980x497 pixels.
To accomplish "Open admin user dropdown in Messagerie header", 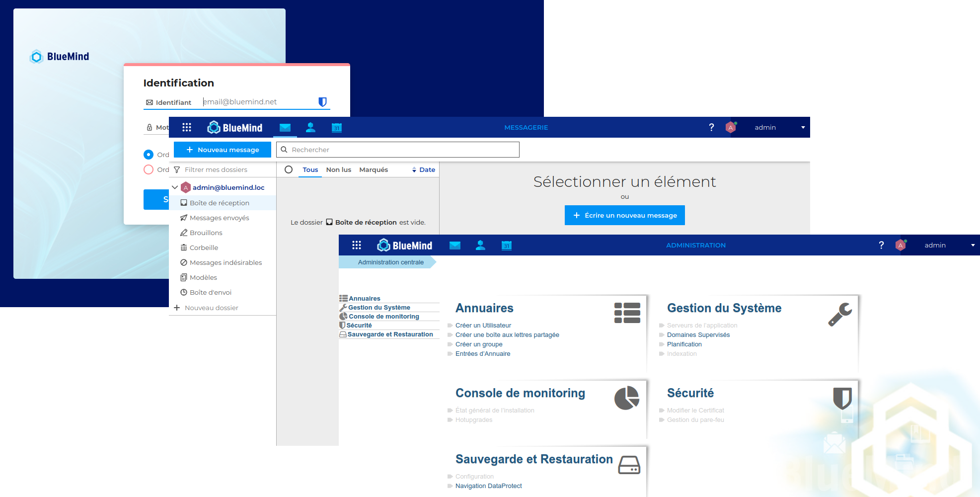I will 803,127.
